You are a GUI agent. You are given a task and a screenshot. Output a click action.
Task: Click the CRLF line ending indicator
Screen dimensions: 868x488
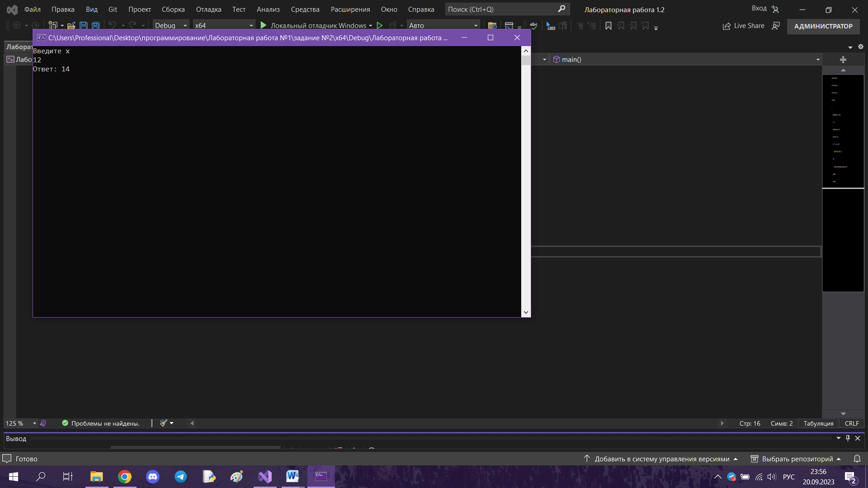(x=852, y=423)
